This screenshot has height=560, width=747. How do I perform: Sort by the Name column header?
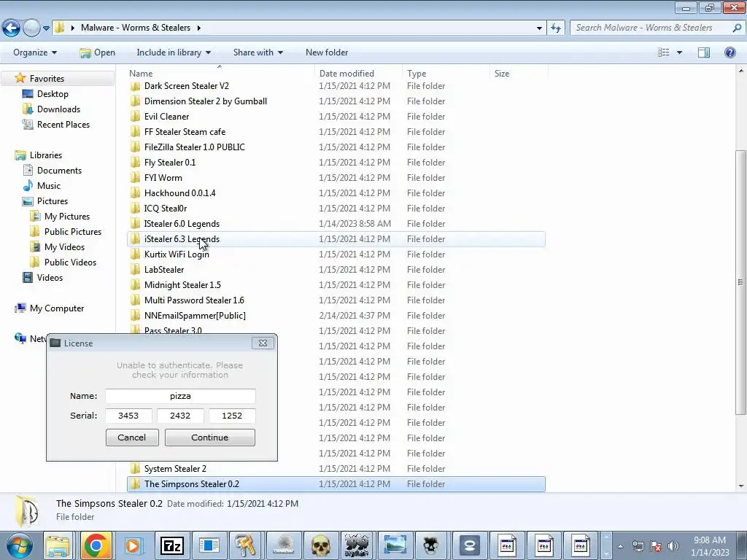click(220, 74)
